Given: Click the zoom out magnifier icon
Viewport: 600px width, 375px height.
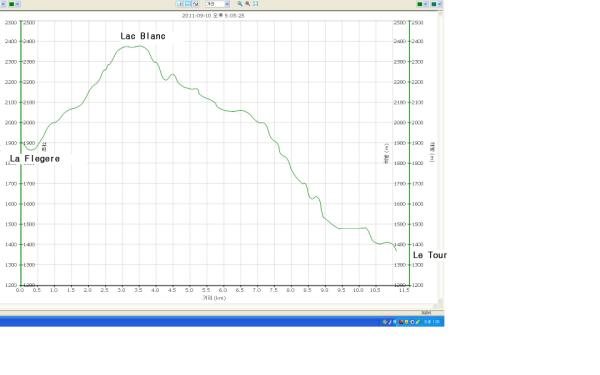Looking at the screenshot, I should click(x=248, y=4).
